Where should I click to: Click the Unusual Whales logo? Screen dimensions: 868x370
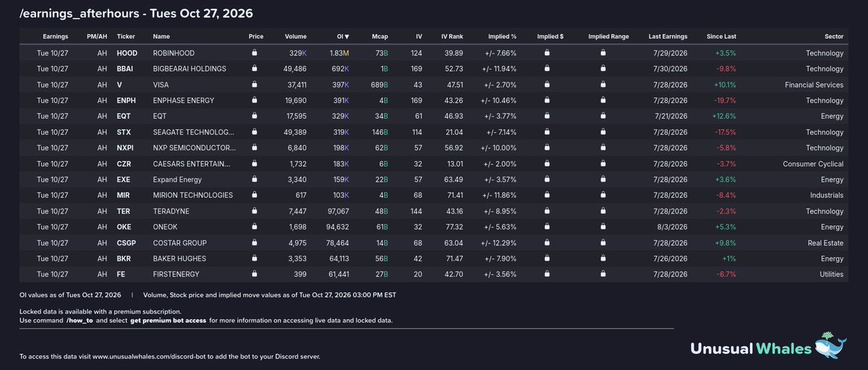tap(767, 348)
